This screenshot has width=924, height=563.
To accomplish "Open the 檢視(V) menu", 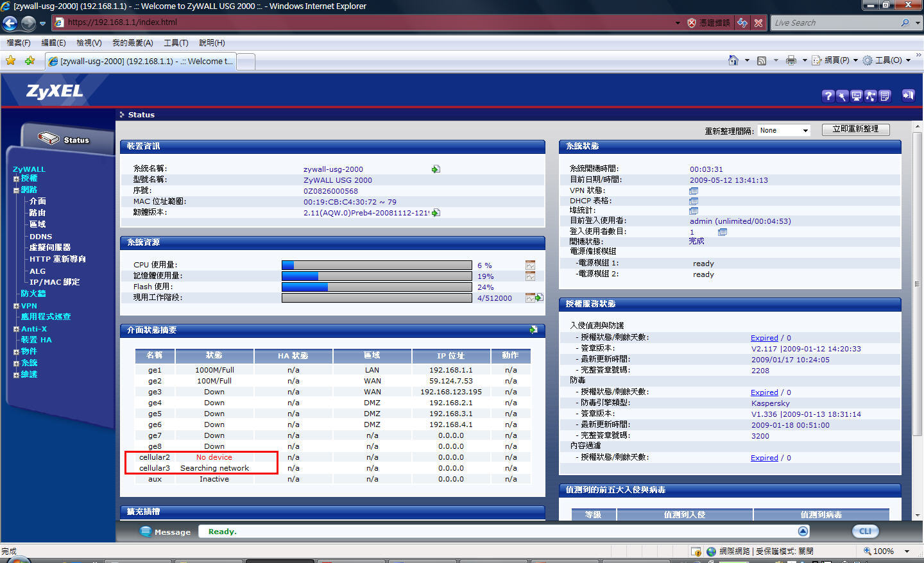I will 89,43.
